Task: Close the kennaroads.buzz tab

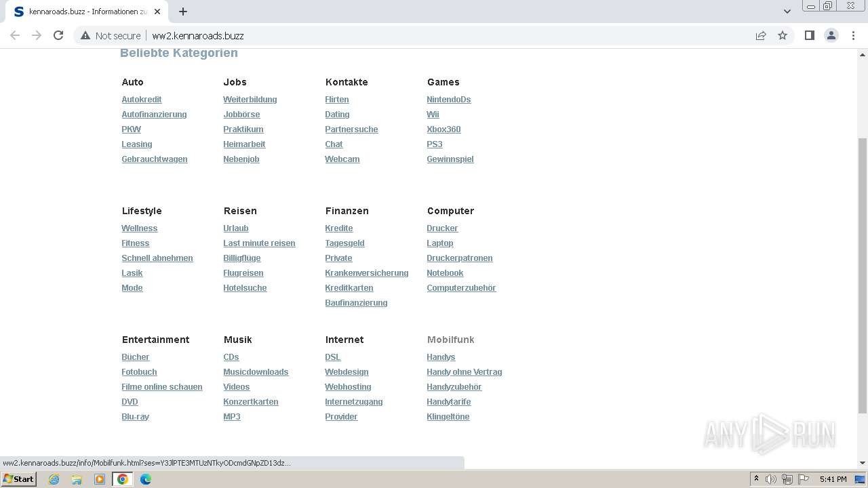Action: pos(157,12)
